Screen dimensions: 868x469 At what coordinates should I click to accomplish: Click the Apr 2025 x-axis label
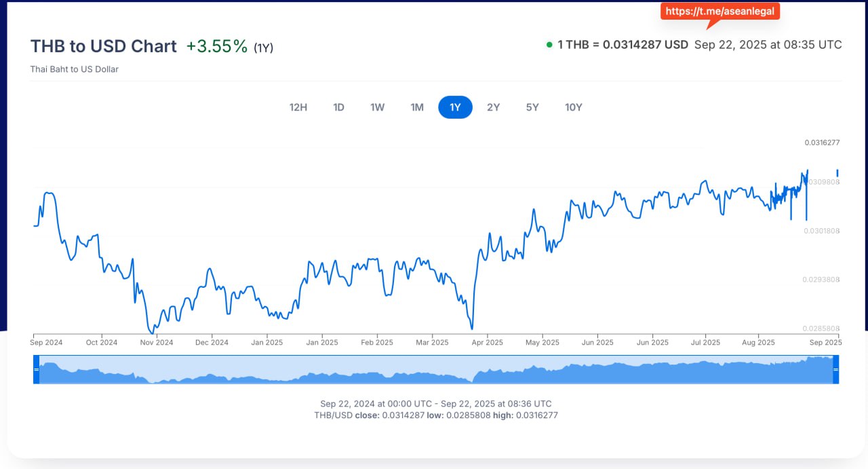[487, 343]
